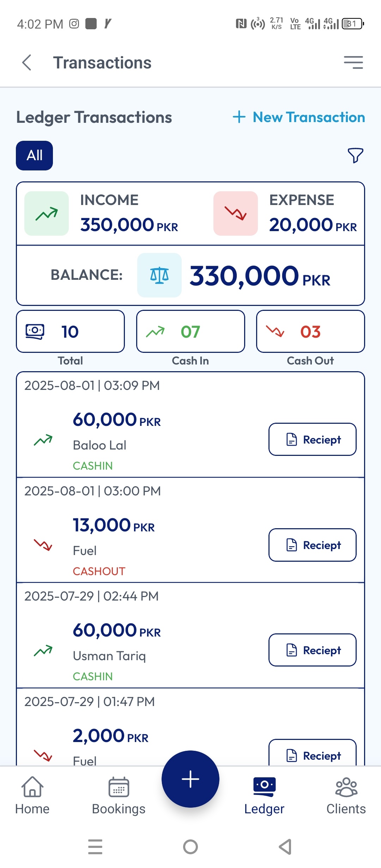381x868 pixels.
Task: Select the Ledger tab
Action: pyautogui.click(x=264, y=796)
